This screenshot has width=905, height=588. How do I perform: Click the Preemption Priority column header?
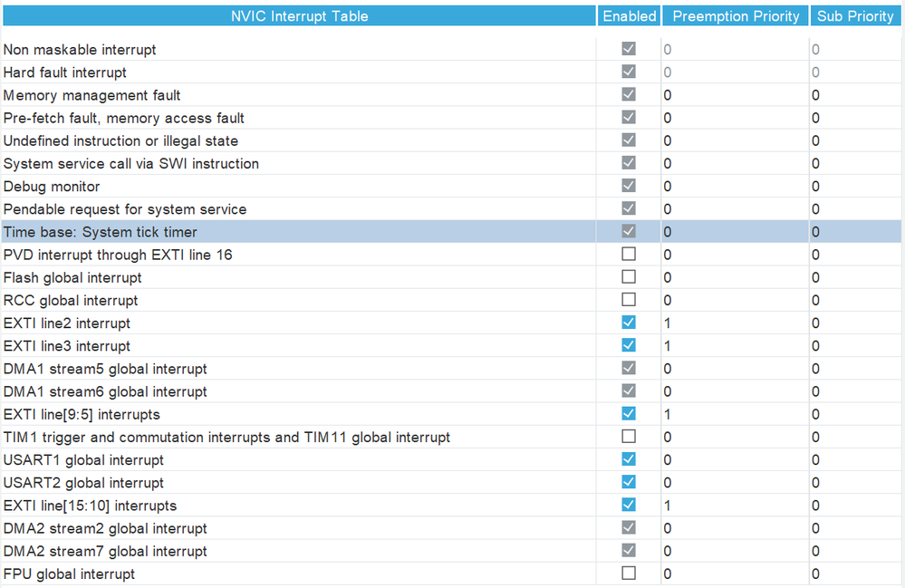point(736,16)
